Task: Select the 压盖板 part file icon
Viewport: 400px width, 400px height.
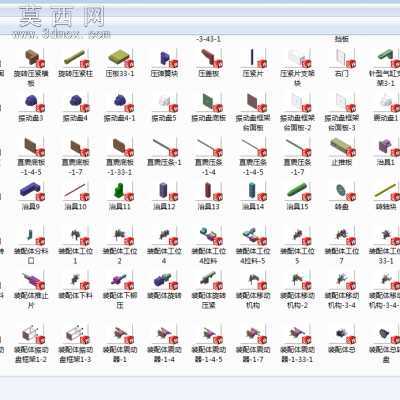Action: pyautogui.click(x=209, y=58)
